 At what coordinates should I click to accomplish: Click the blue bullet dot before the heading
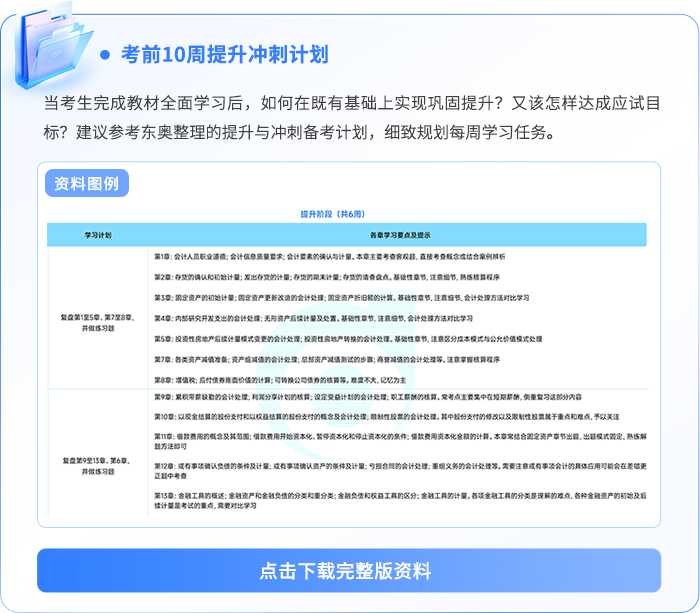click(x=105, y=54)
